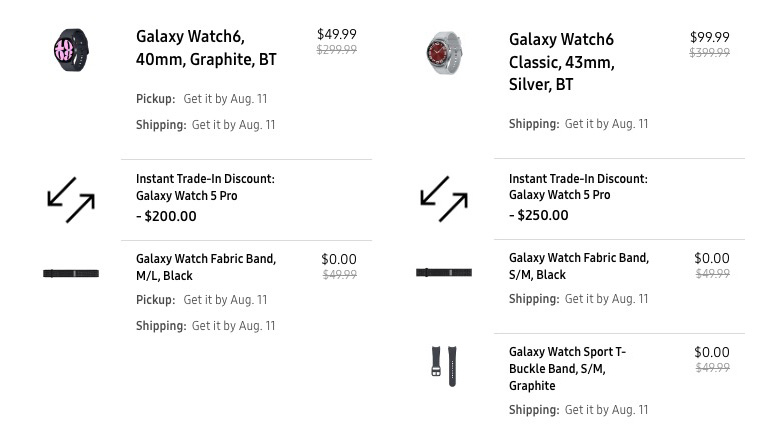Screen dimensions: 760x430
Task: Select the Fabric Band M/L Black image
Action: [71, 273]
